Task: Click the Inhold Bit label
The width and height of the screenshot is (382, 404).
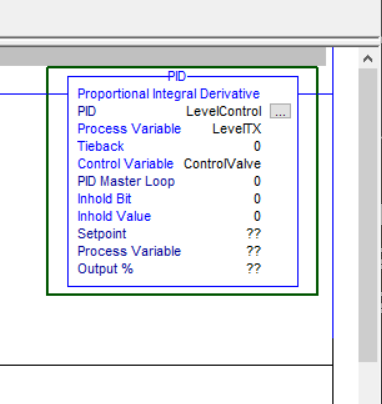Action: coord(104,199)
